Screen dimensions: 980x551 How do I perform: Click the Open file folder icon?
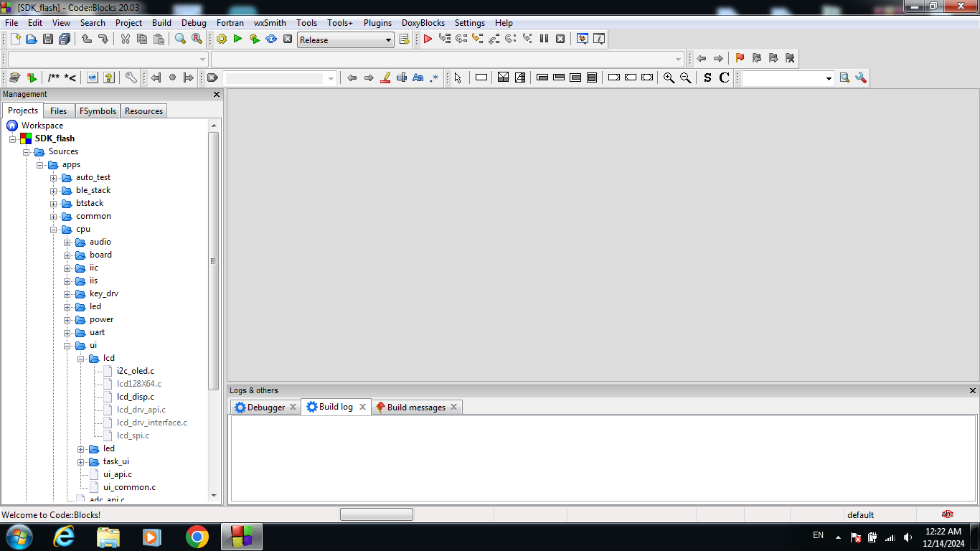(31, 39)
